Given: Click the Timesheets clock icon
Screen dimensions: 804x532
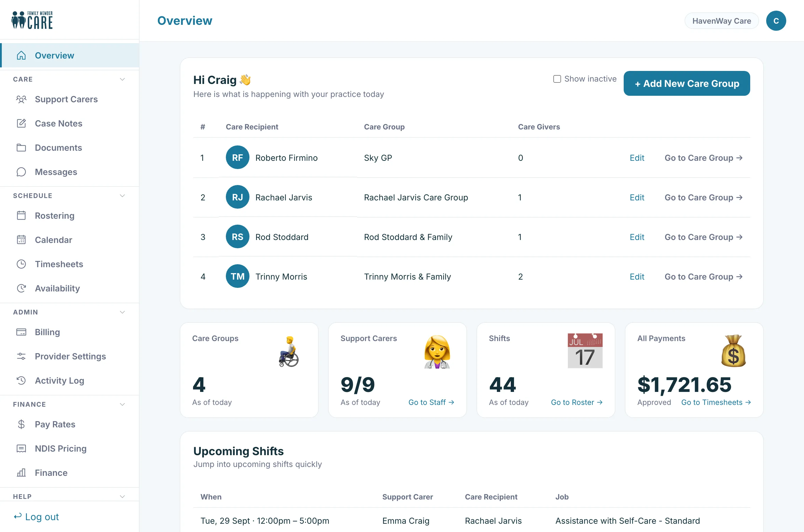Looking at the screenshot, I should tap(21, 264).
